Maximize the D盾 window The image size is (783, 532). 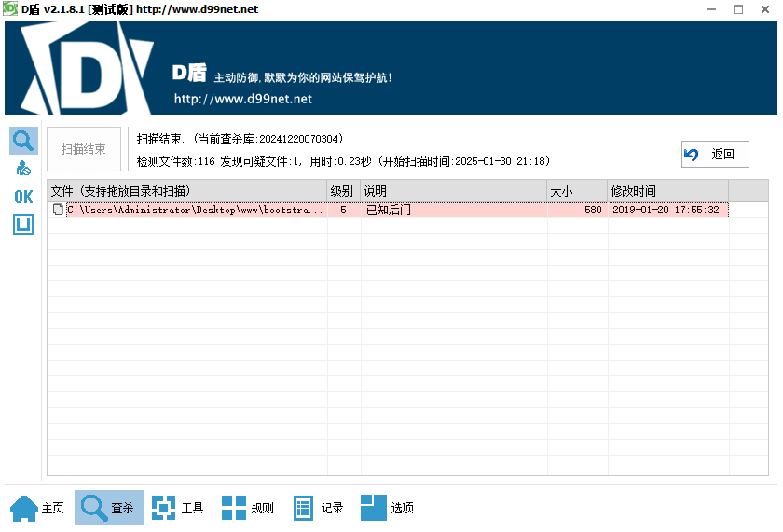tap(738, 9)
